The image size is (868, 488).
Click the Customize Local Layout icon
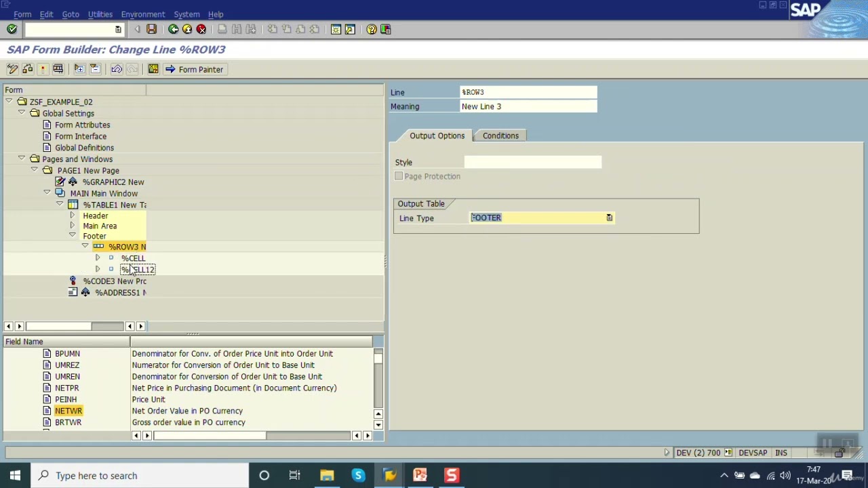pyautogui.click(x=386, y=29)
